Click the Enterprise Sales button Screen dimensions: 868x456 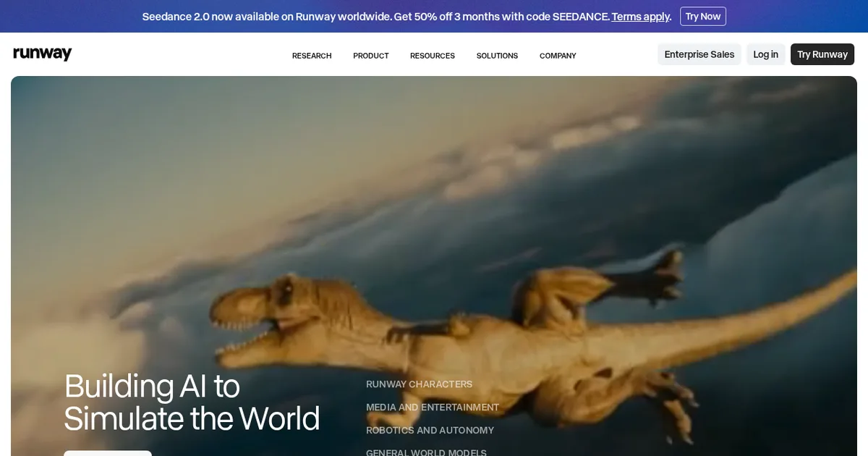699,54
